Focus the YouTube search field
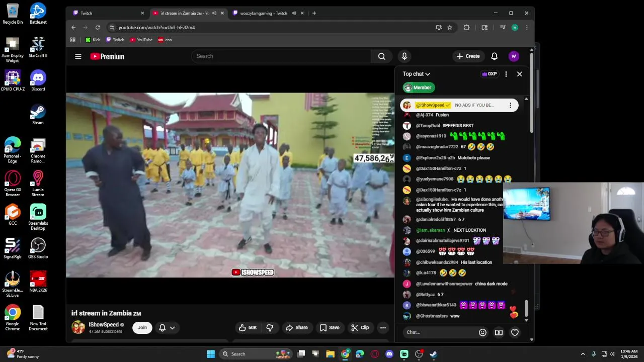644x362 pixels. point(281,56)
